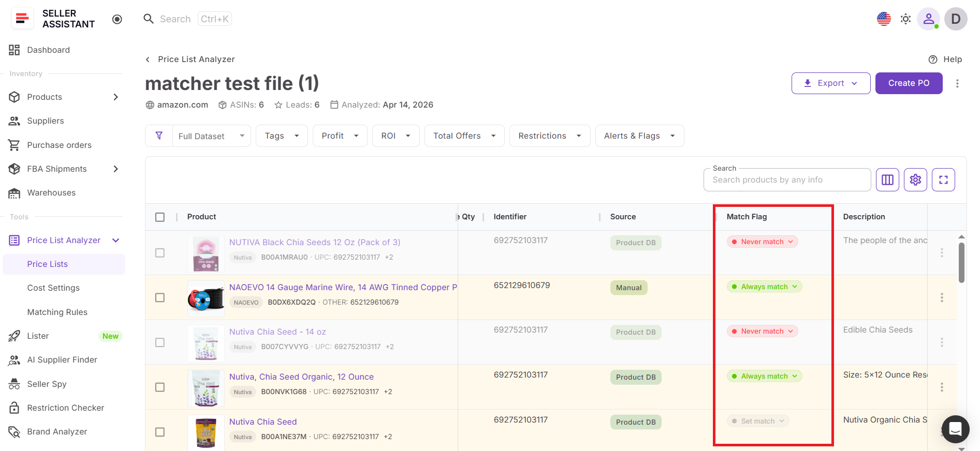Viewport: 980px width, 451px height.
Task: Toggle fullscreen table view icon
Action: pos(943,180)
